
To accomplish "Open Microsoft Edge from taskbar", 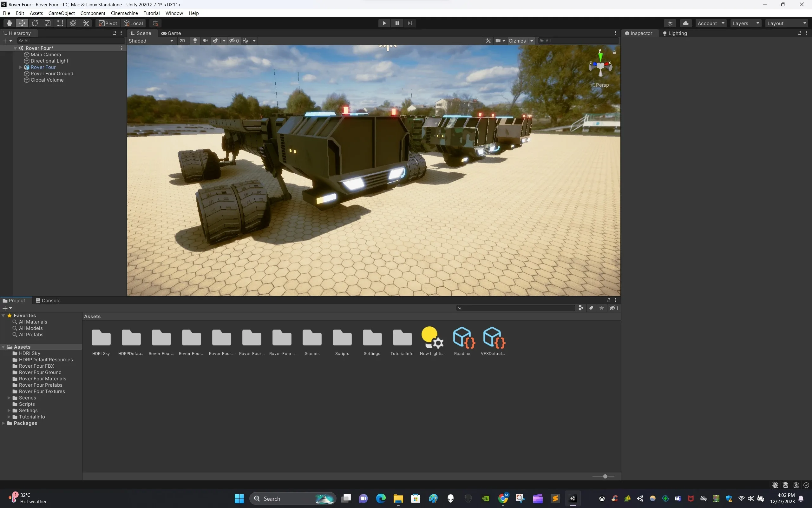I will [381, 498].
